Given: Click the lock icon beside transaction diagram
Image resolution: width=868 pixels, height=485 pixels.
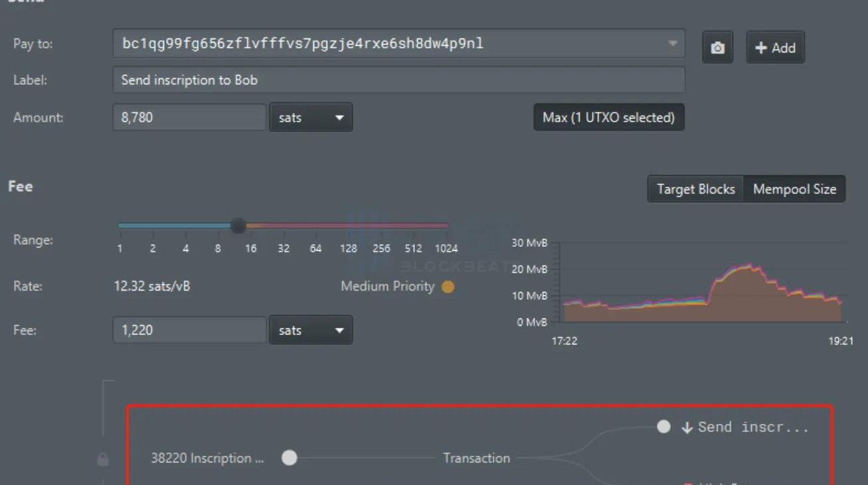Looking at the screenshot, I should click(x=103, y=459).
